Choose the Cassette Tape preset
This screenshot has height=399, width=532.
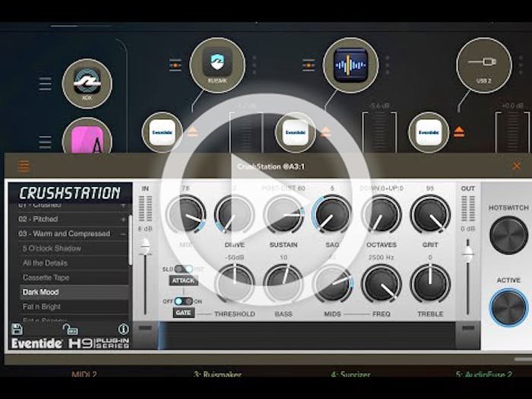(74, 277)
